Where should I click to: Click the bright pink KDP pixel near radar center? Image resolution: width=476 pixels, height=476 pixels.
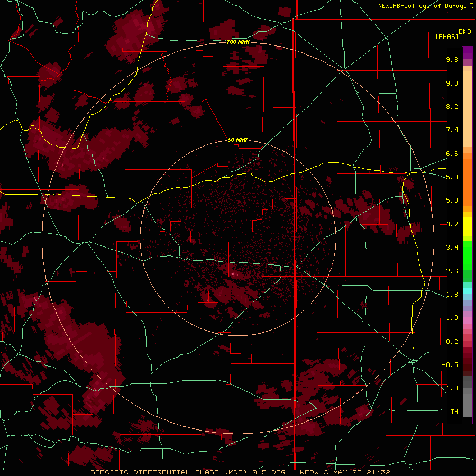click(233, 274)
